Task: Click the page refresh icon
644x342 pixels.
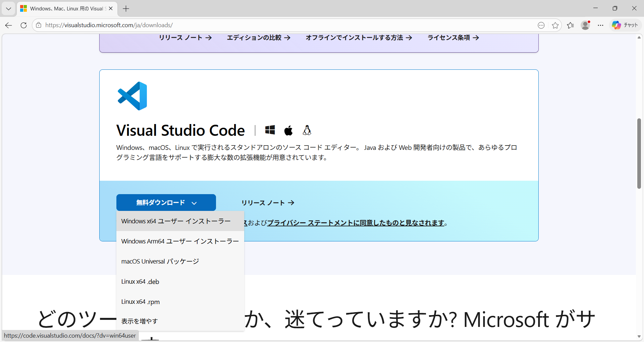Action: tap(23, 25)
